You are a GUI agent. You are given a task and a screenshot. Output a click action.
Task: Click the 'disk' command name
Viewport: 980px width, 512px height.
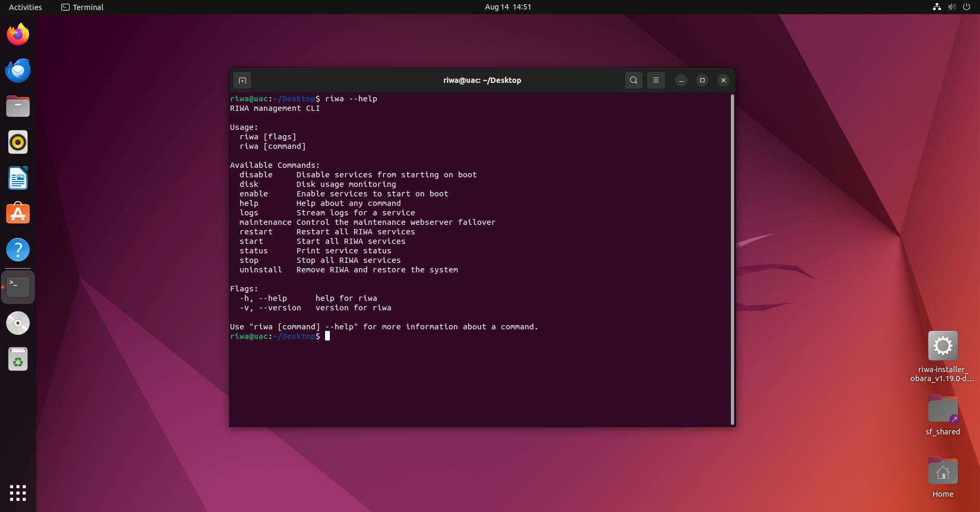click(249, 184)
